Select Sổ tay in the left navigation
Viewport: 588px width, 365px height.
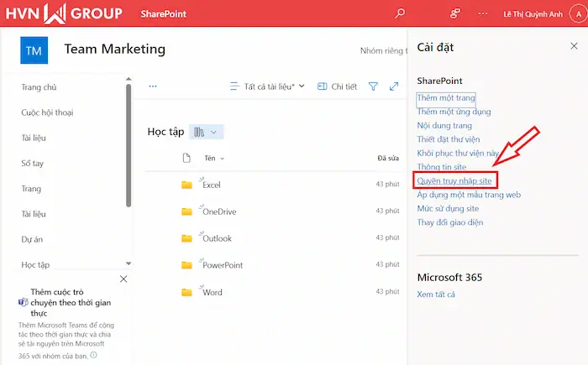coord(32,164)
